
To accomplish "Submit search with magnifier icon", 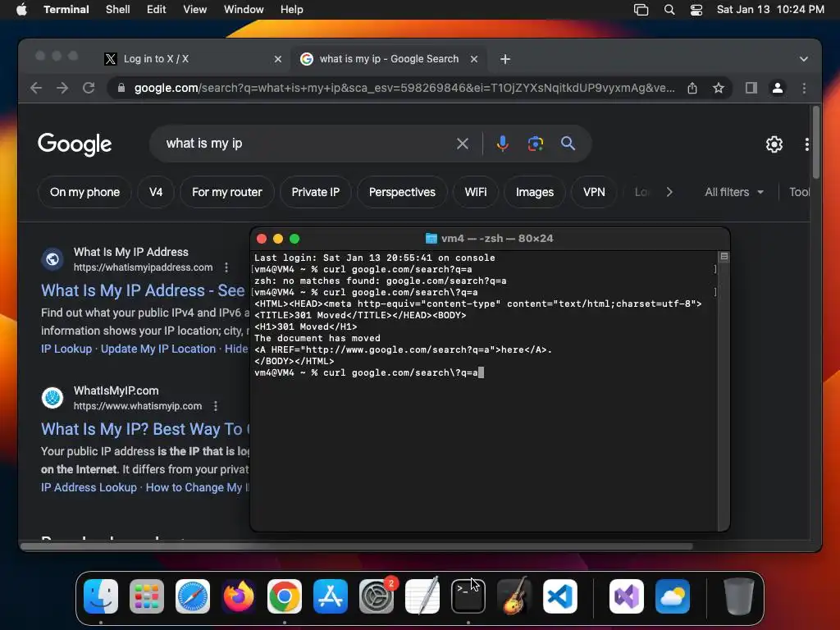I will pos(568,144).
